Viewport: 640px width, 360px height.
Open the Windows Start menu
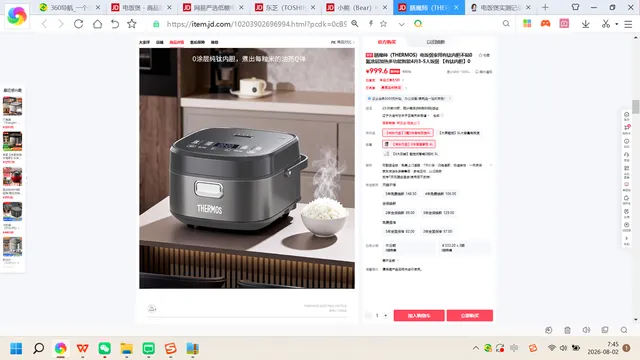tap(16, 348)
